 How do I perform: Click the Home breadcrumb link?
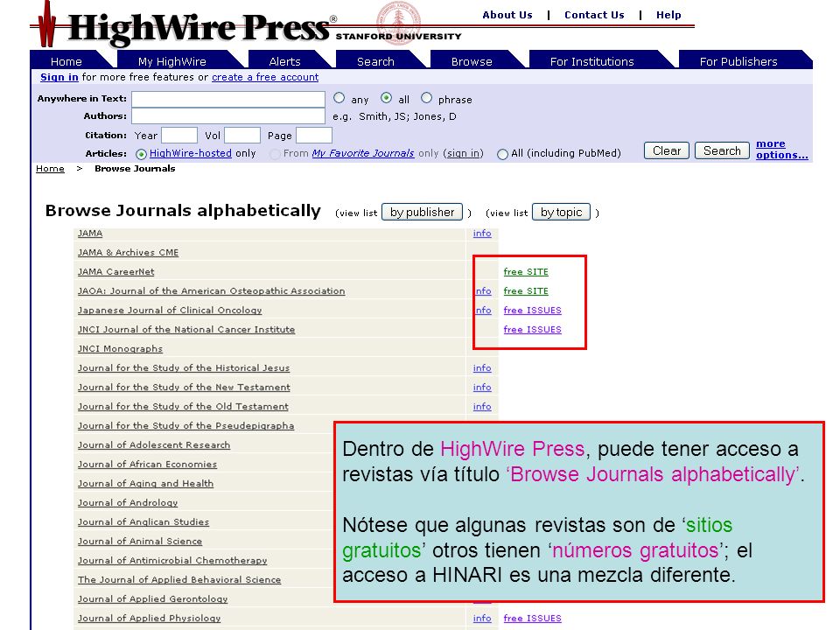pyautogui.click(x=50, y=169)
